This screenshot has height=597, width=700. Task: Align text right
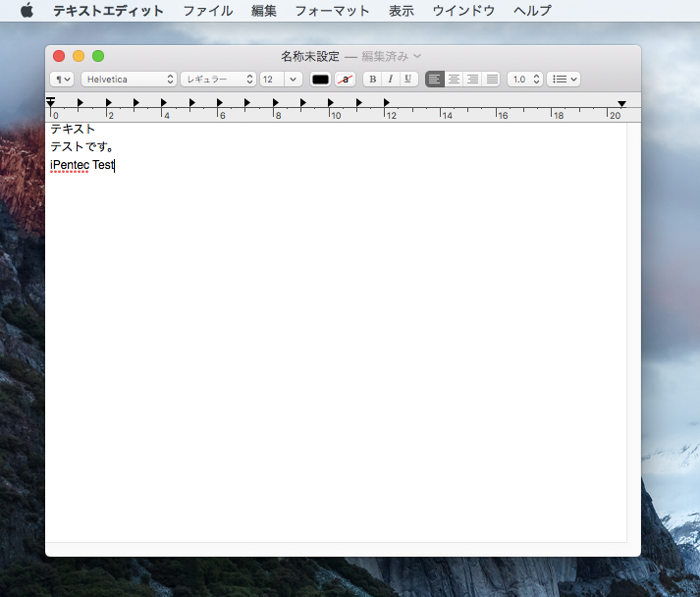(x=472, y=79)
